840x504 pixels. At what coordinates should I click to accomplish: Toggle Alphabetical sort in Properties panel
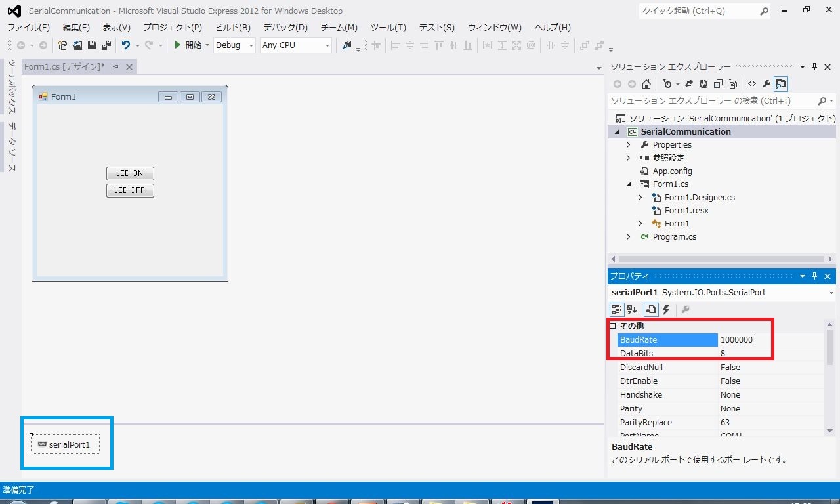[x=632, y=310]
